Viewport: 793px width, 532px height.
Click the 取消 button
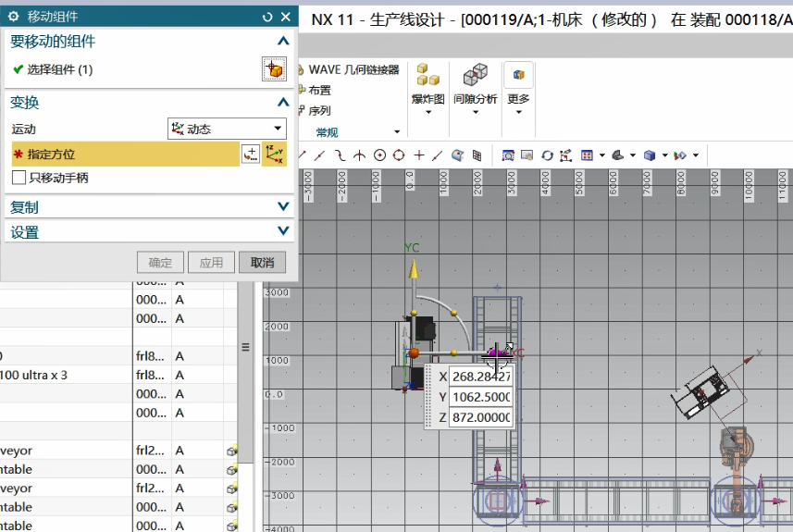[x=263, y=263]
